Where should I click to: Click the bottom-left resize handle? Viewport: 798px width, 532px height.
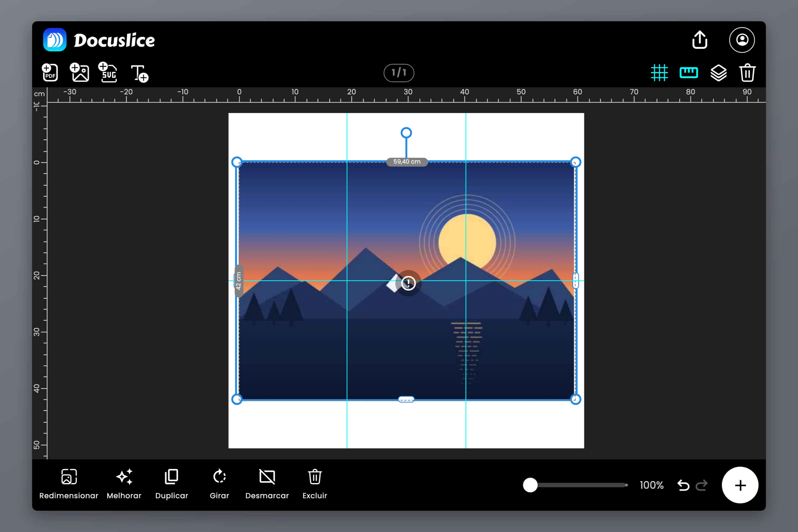pyautogui.click(x=237, y=399)
